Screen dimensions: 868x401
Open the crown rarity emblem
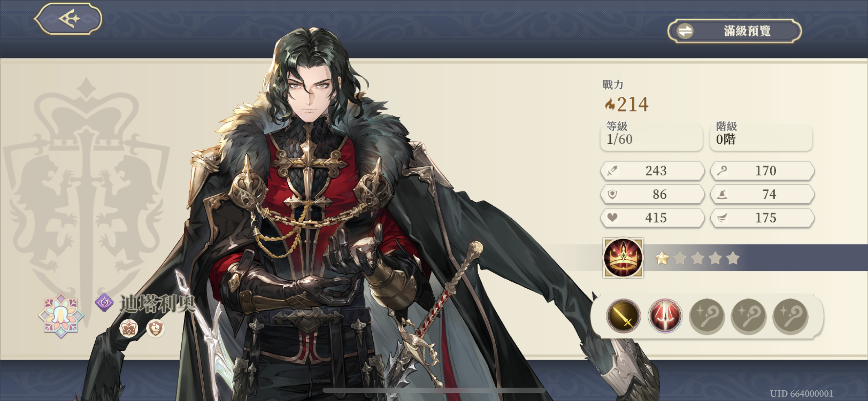[623, 258]
